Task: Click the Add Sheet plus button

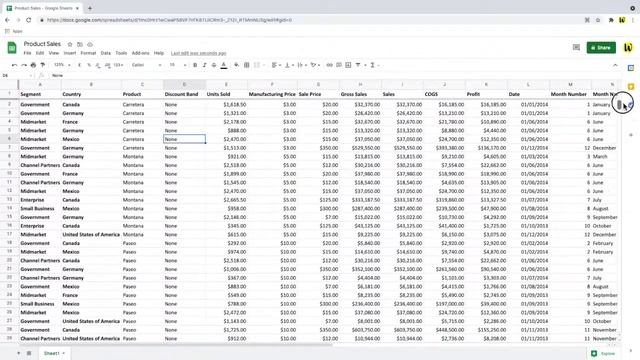Action: 18,353
